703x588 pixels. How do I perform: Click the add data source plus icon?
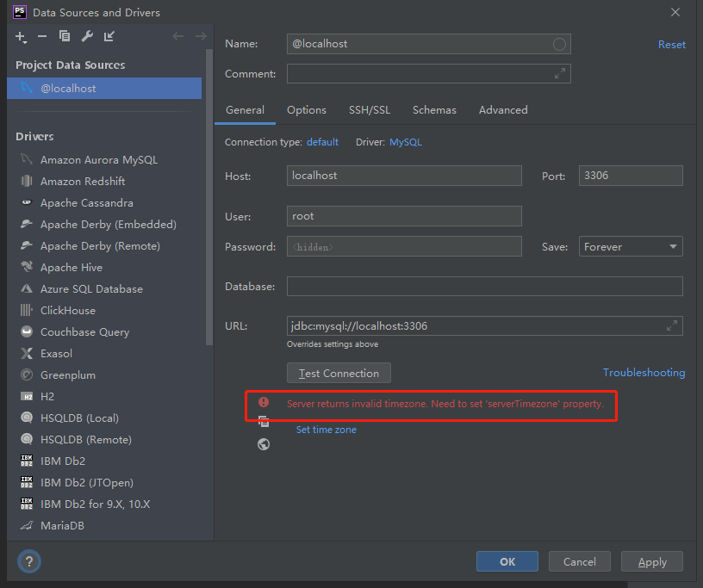pyautogui.click(x=21, y=36)
